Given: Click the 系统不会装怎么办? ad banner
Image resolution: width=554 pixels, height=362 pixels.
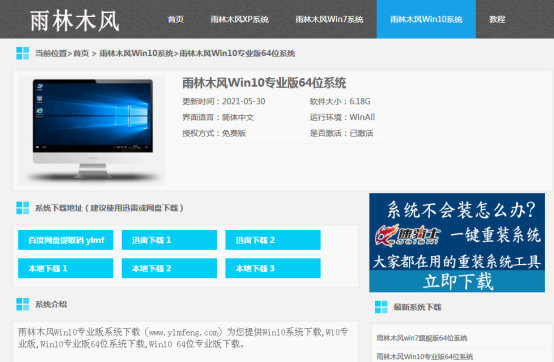Looking at the screenshot, I should point(457,242).
